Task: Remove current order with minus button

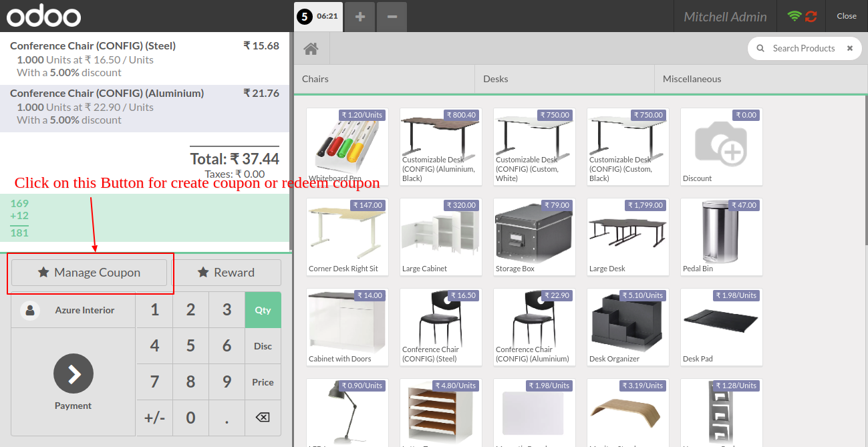Action: click(x=392, y=17)
